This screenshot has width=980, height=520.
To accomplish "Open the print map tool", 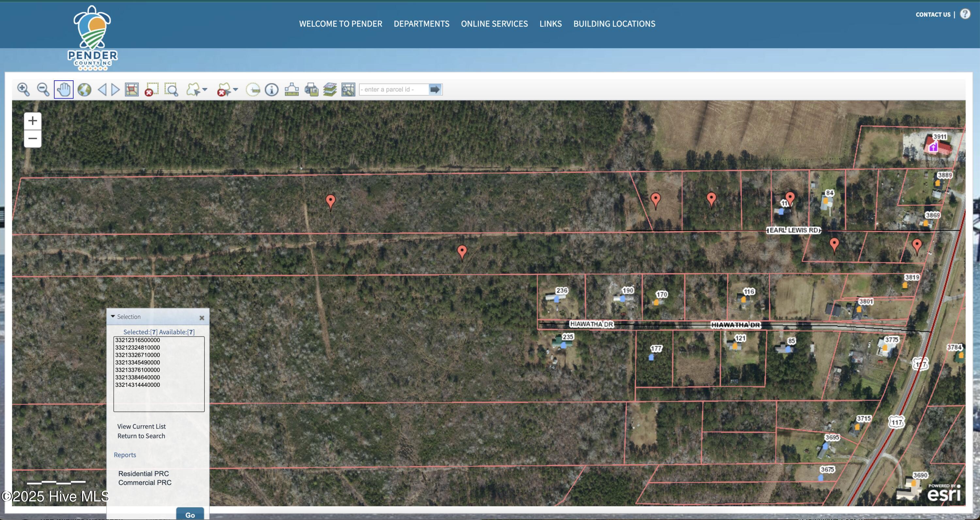I will pos(311,89).
